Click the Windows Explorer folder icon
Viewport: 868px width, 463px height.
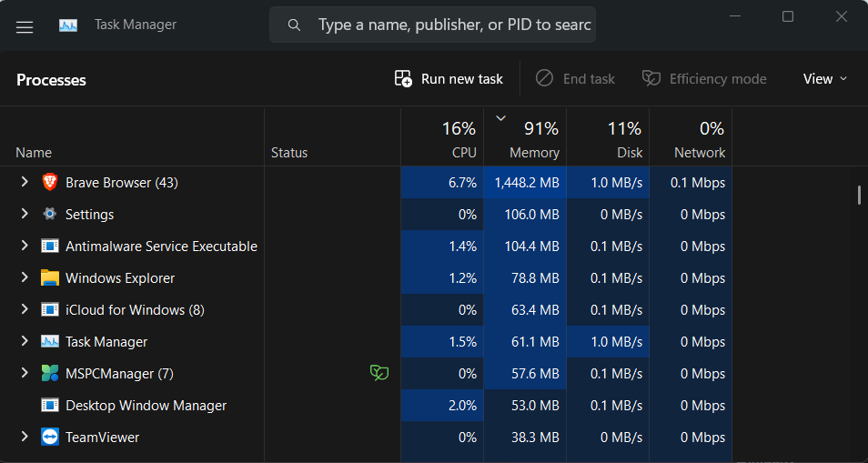(x=50, y=278)
